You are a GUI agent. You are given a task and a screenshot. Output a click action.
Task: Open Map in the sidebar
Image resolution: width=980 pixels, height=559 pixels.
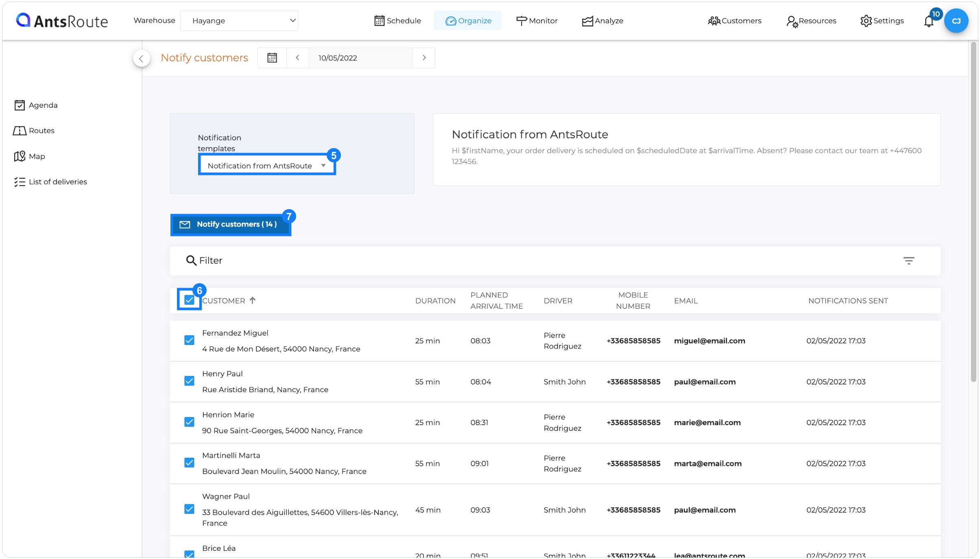coord(29,156)
